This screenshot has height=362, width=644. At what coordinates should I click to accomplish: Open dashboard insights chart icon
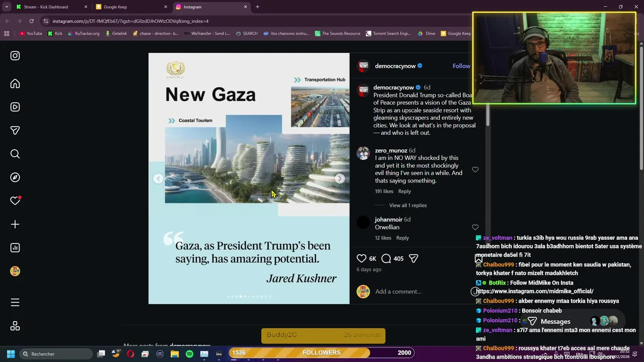click(15, 247)
